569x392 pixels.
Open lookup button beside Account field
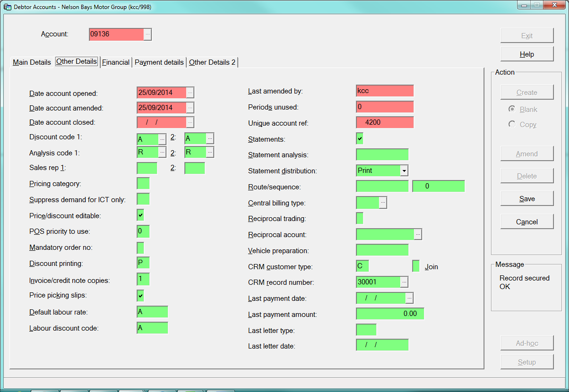147,34
